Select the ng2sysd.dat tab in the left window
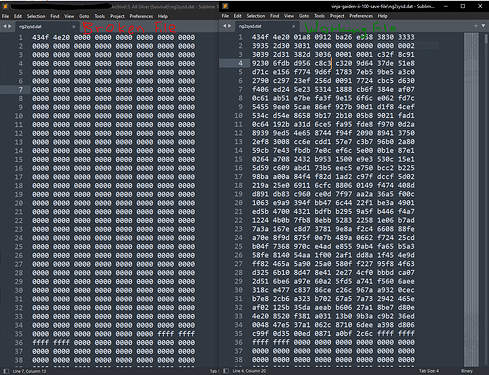The height and width of the screenshot is (375, 489). [46, 26]
